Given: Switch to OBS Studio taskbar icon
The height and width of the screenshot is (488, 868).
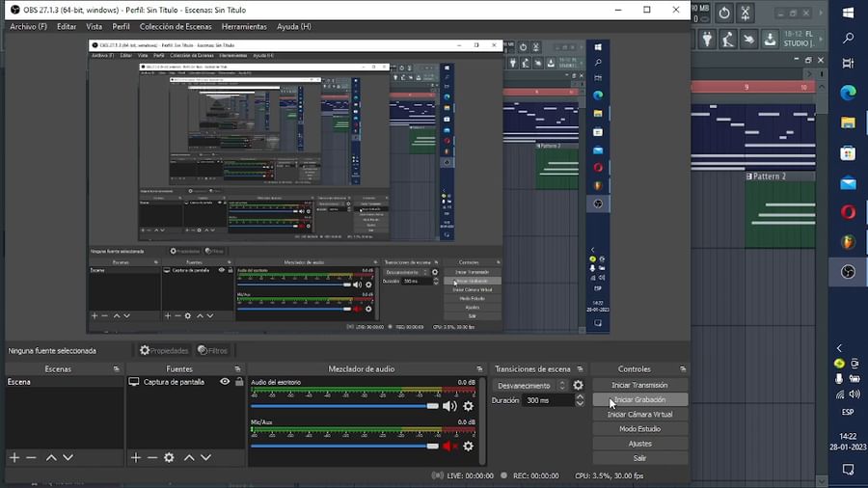Looking at the screenshot, I should (x=848, y=272).
